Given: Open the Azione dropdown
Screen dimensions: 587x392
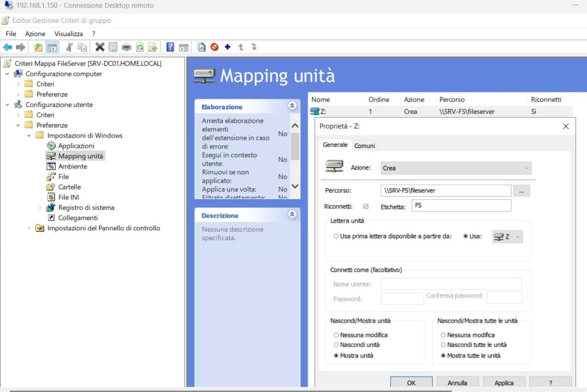Looking at the screenshot, I should point(456,168).
